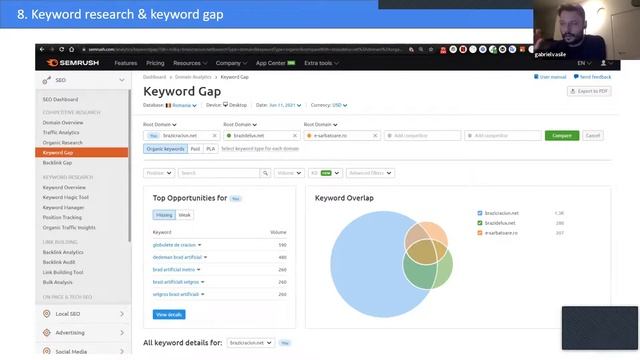Click the first Add competitor field

(x=422, y=136)
